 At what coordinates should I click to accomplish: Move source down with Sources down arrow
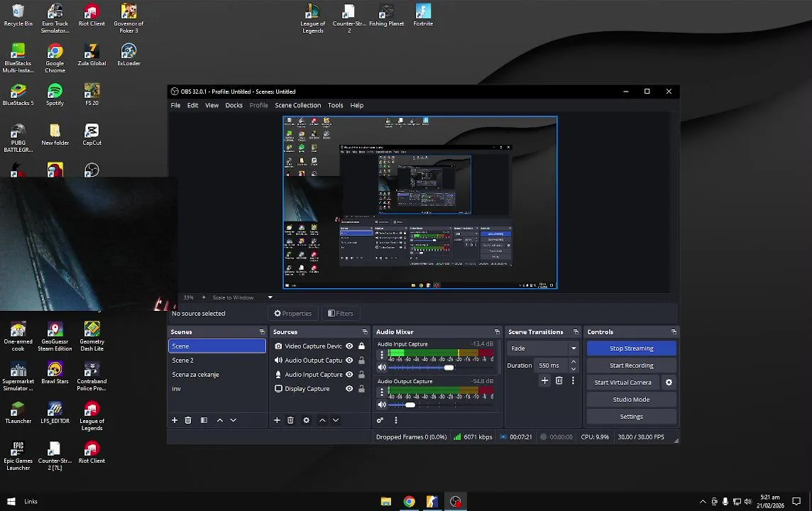[x=336, y=420]
